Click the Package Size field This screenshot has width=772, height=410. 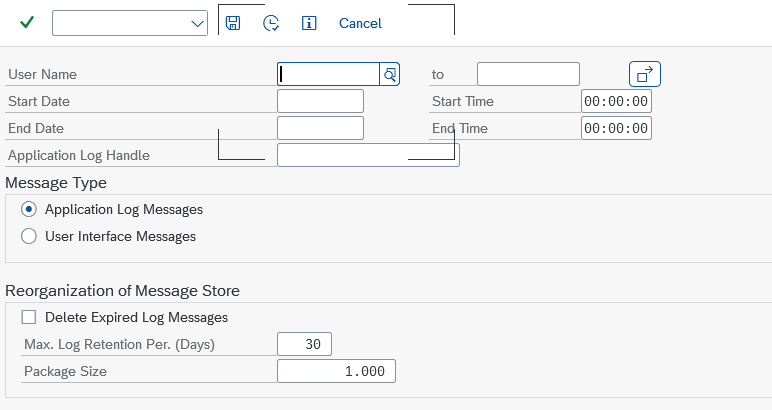click(x=336, y=372)
